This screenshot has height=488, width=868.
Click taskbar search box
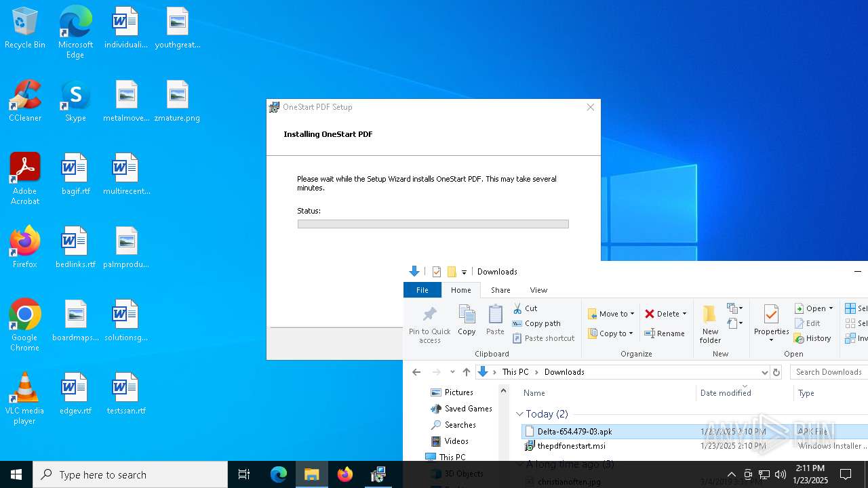tap(130, 474)
